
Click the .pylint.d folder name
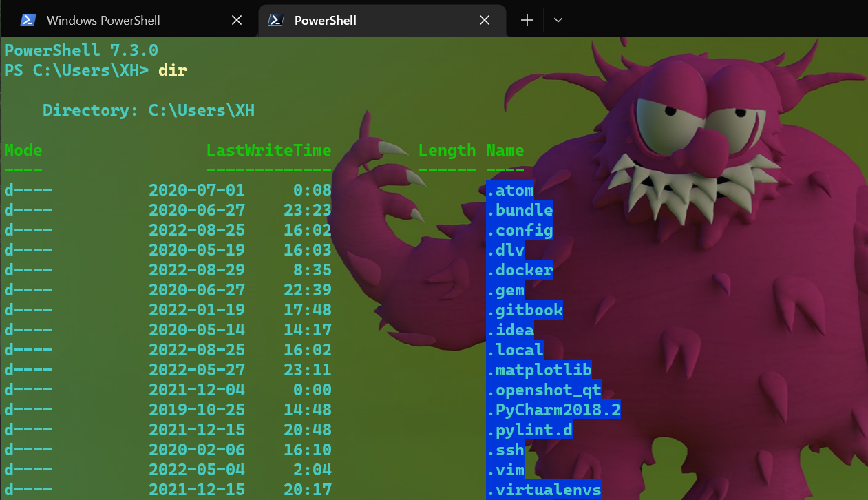point(529,430)
